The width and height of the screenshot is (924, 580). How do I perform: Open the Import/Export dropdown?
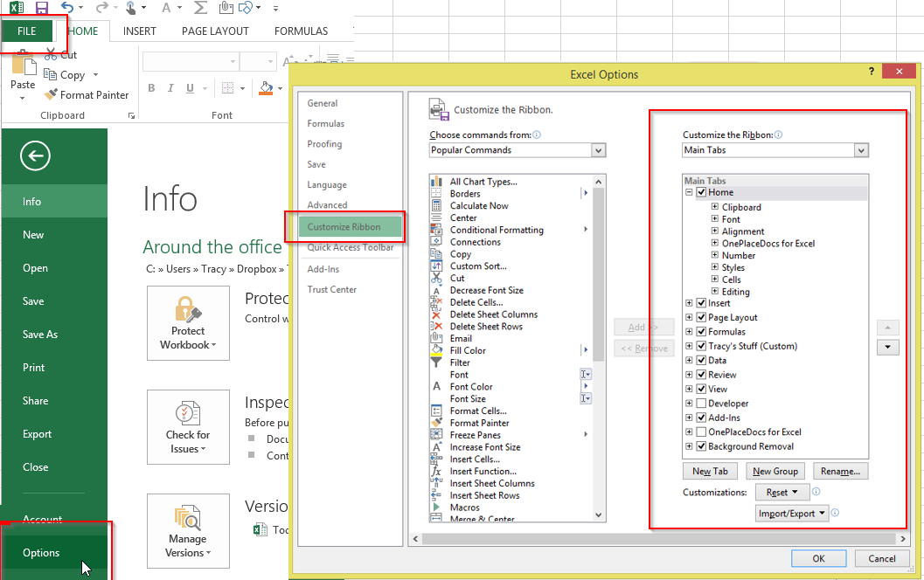[x=792, y=514]
